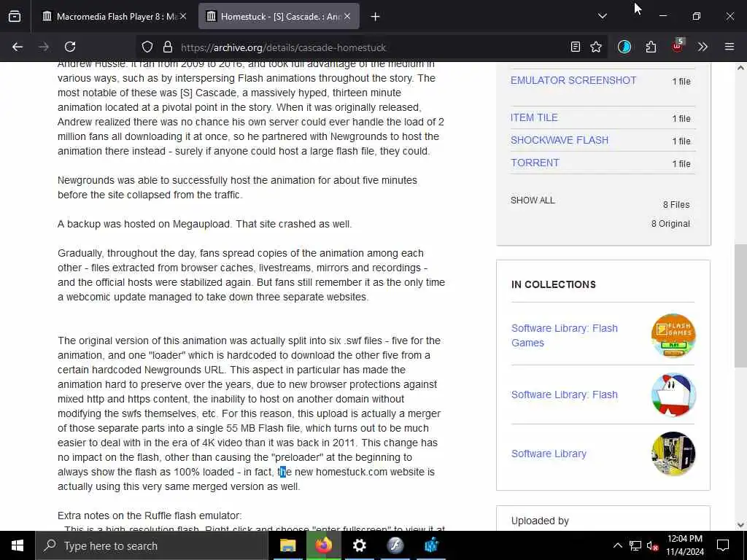
Task: Open the EMULATOR SCREENSHOT download link
Action: 573,80
